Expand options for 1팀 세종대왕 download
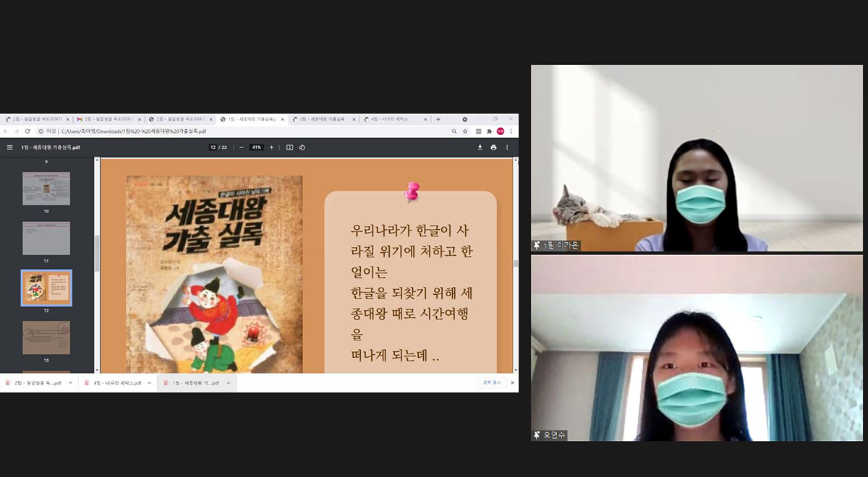 click(x=229, y=383)
